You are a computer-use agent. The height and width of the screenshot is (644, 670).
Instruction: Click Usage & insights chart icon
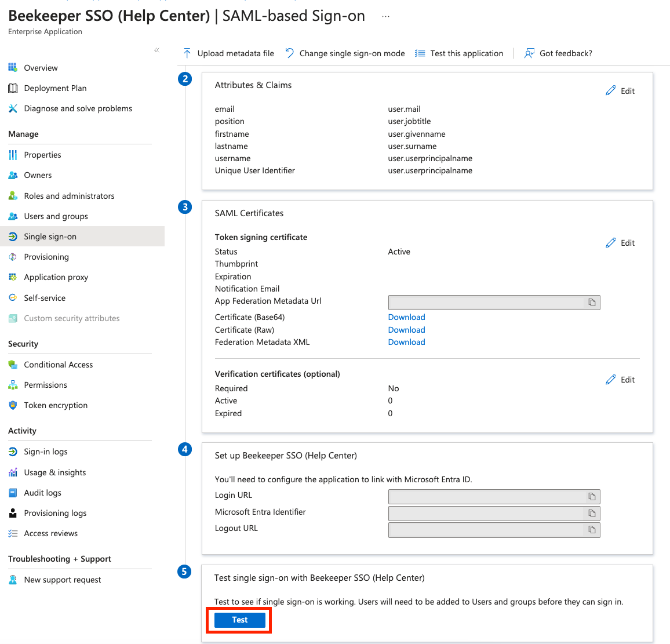tap(13, 472)
